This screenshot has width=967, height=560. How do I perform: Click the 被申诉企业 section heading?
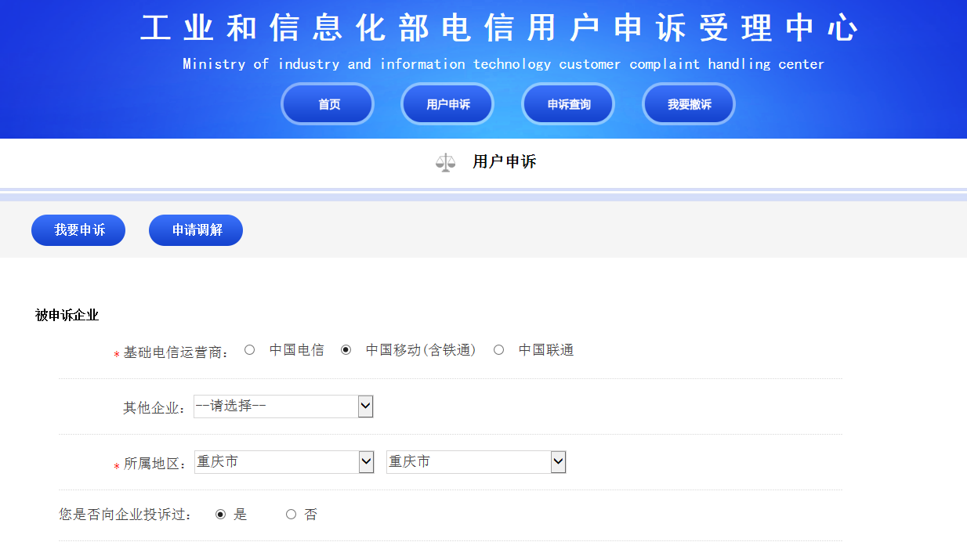[x=67, y=315]
